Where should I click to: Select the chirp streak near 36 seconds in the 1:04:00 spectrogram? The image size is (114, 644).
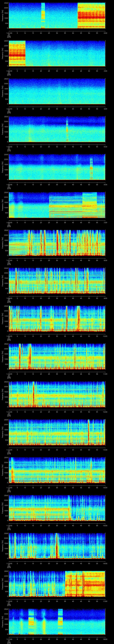point(67,129)
